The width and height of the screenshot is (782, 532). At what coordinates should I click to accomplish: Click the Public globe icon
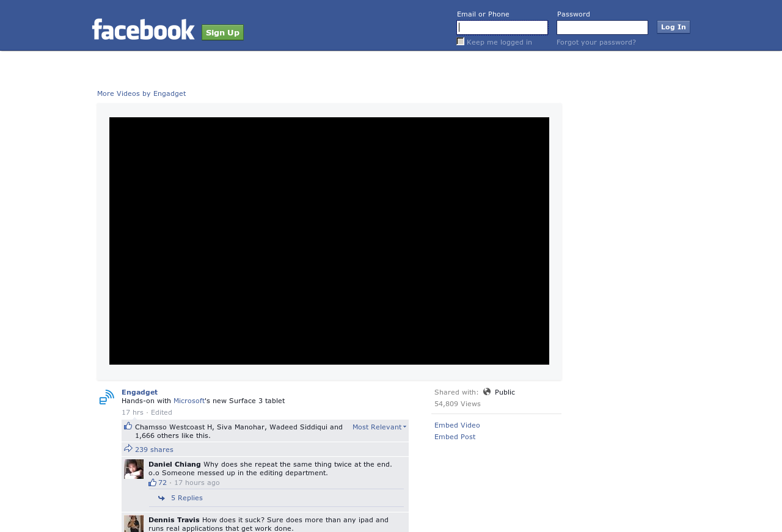point(487,392)
